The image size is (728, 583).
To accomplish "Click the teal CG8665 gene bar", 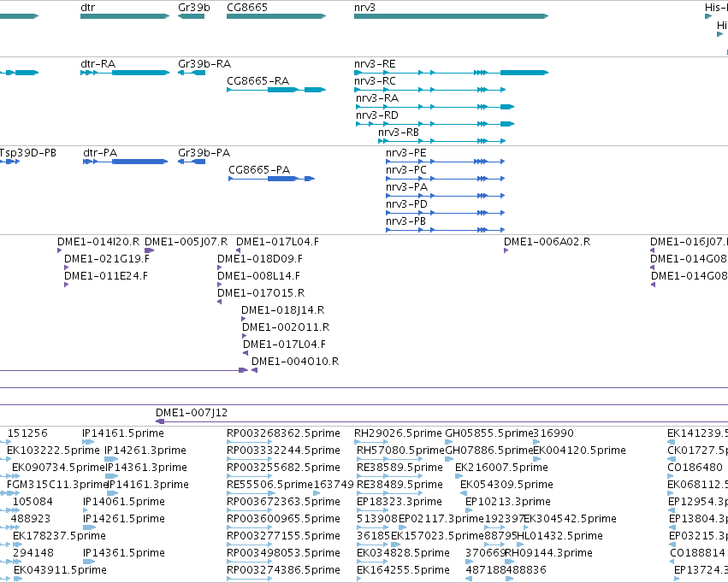I will tap(276, 16).
